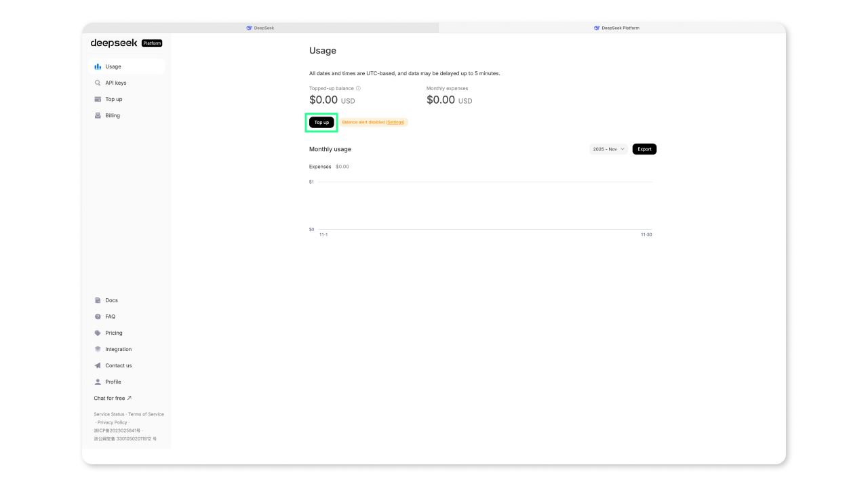Open the Privacy Policy footer link

(112, 422)
